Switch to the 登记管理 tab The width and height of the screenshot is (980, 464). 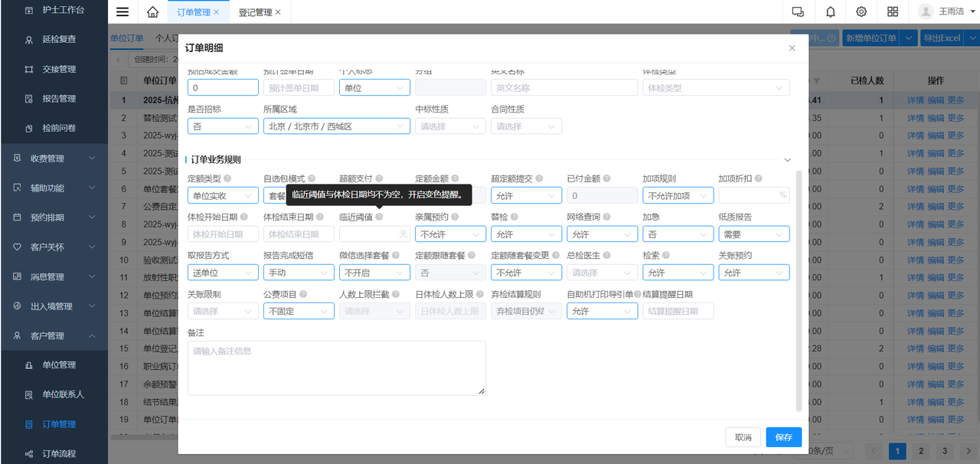tap(255, 12)
